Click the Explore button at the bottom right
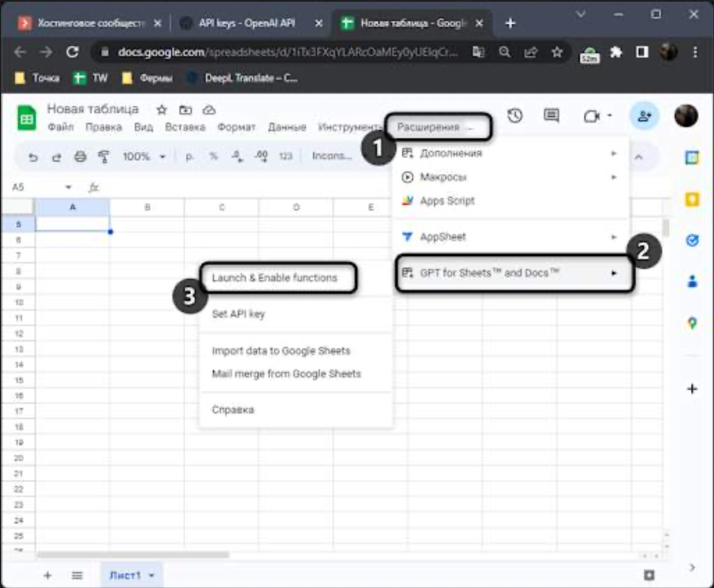This screenshot has height=588, width=714. [649, 575]
